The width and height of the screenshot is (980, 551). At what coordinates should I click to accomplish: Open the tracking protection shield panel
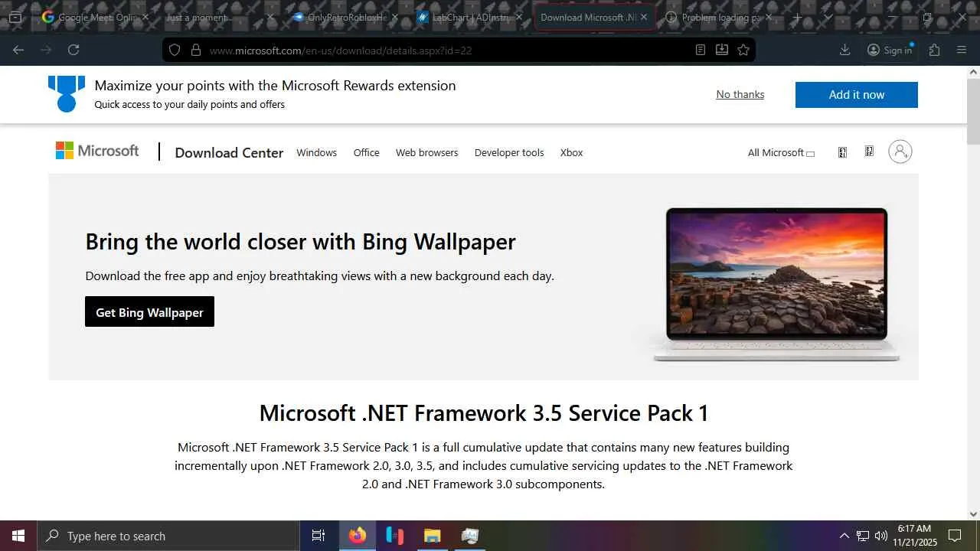pos(175,50)
